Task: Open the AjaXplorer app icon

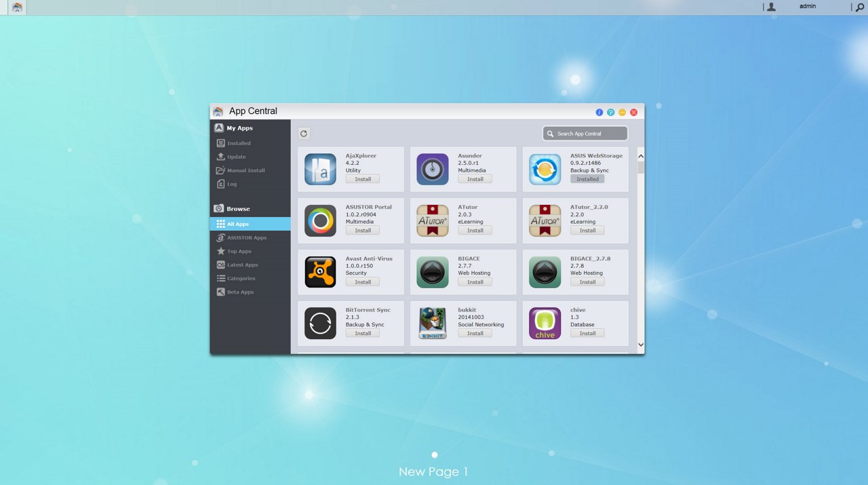Action: click(320, 169)
